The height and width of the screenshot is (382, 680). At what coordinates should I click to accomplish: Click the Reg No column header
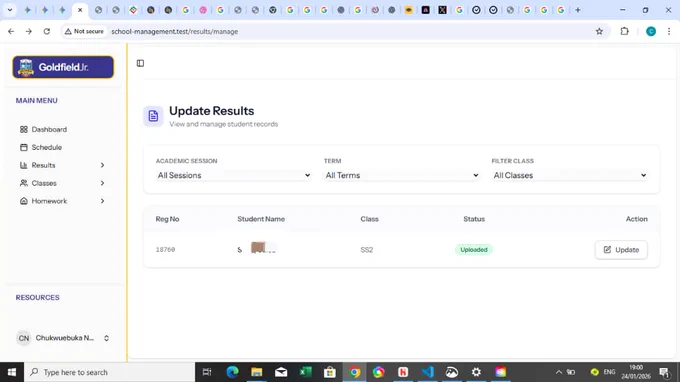click(167, 219)
